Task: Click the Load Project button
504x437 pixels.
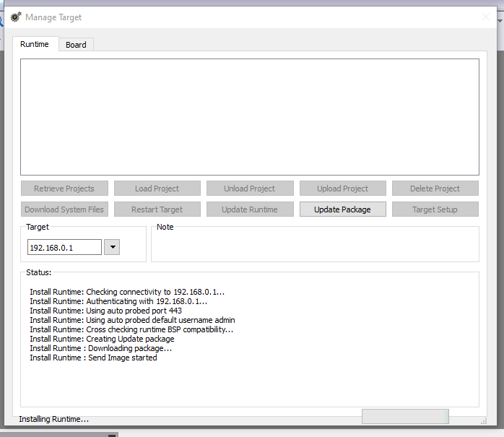Action: (157, 189)
